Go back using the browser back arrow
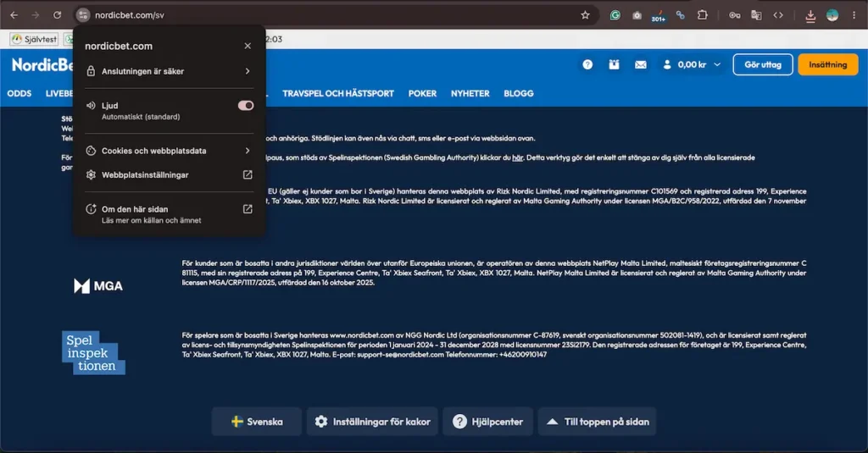The height and width of the screenshot is (453, 868). [x=14, y=15]
